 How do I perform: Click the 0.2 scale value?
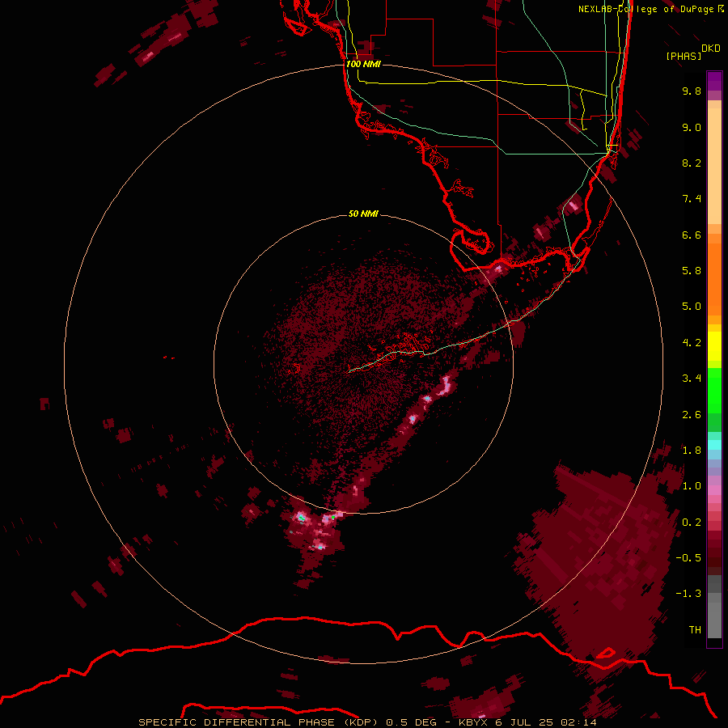coord(692,523)
